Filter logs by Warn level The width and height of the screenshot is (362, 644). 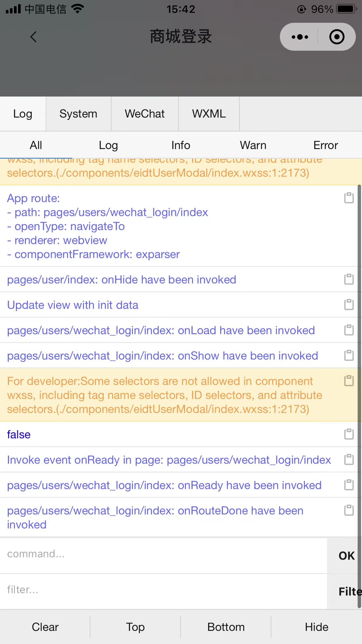(x=253, y=145)
